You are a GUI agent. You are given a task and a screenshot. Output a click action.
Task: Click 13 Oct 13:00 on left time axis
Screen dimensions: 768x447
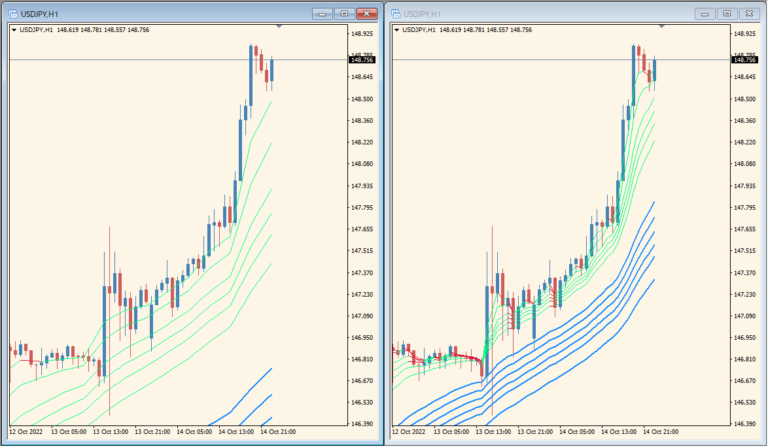click(113, 432)
